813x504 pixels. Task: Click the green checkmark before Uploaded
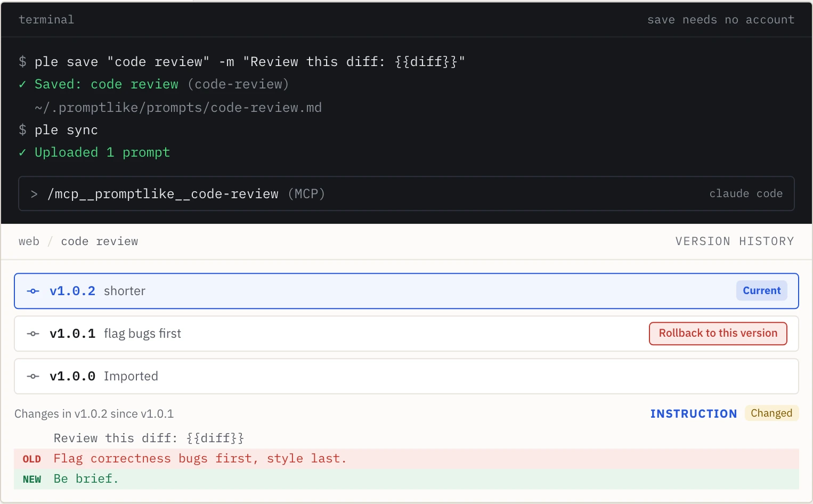tap(22, 152)
